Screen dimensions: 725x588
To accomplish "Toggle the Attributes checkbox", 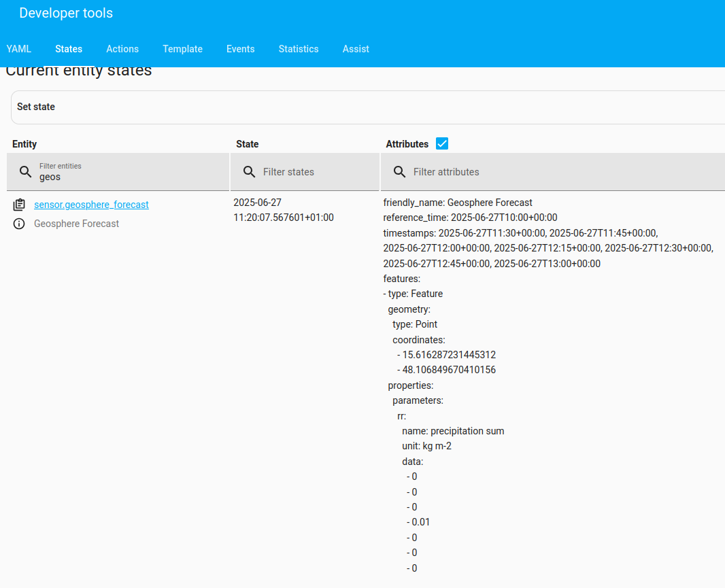I will pyautogui.click(x=442, y=143).
